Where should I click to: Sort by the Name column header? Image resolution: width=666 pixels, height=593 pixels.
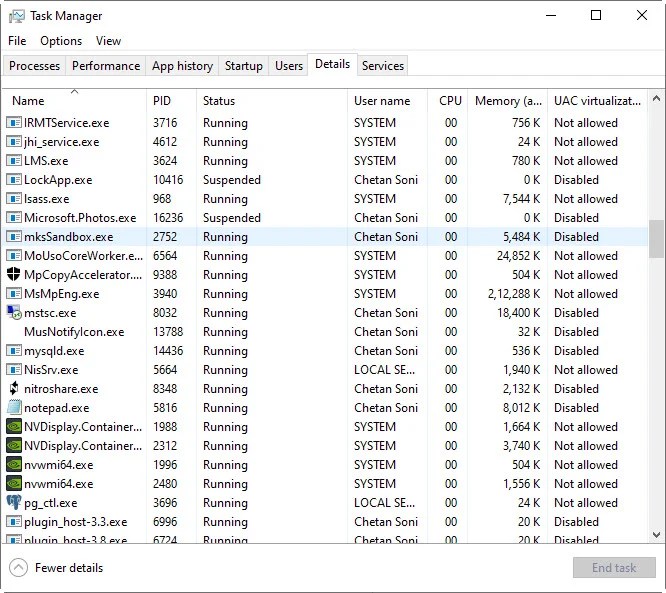[75, 101]
